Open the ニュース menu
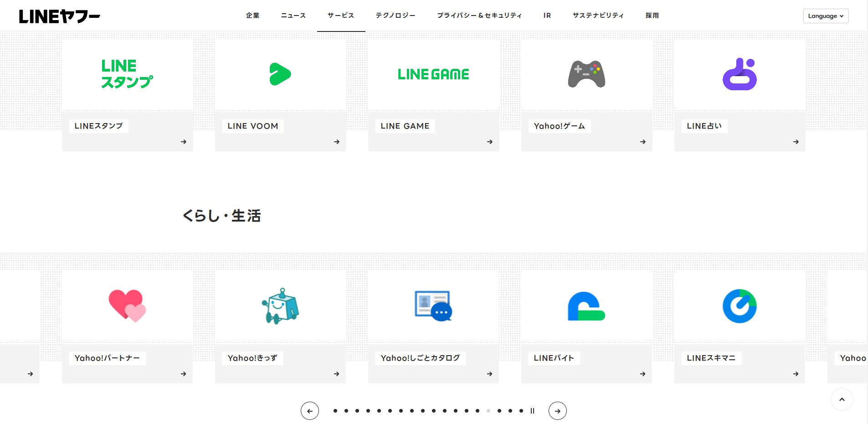Image resolution: width=868 pixels, height=424 pixels. pyautogui.click(x=293, y=16)
